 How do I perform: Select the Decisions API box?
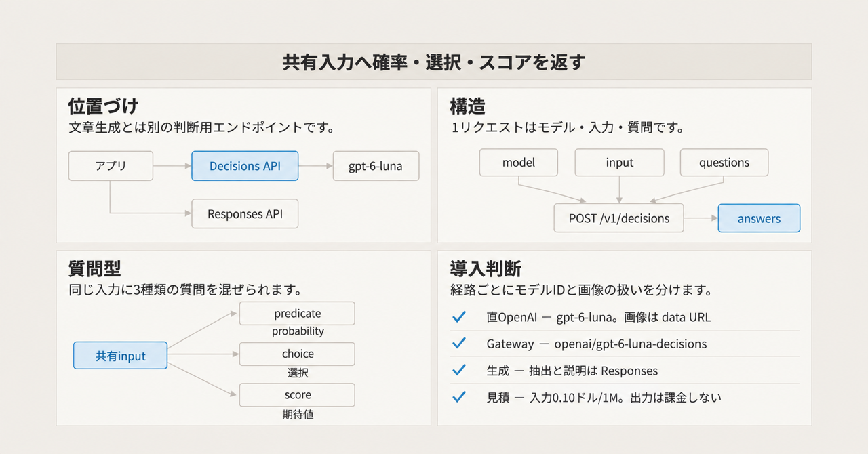point(245,165)
